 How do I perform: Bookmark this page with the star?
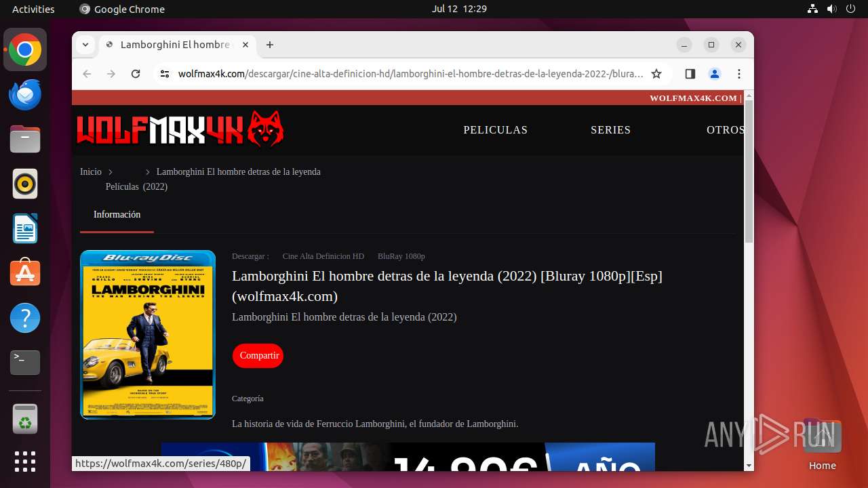656,74
